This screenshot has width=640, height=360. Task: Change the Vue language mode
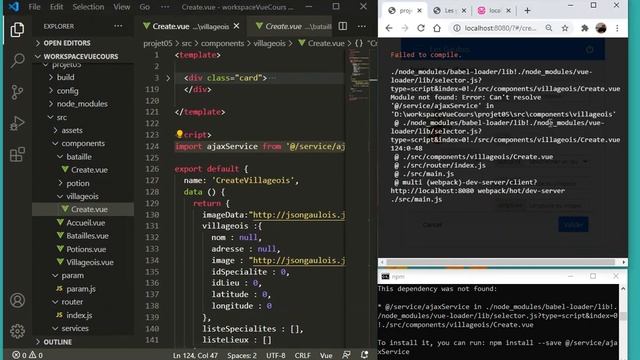coord(326,355)
